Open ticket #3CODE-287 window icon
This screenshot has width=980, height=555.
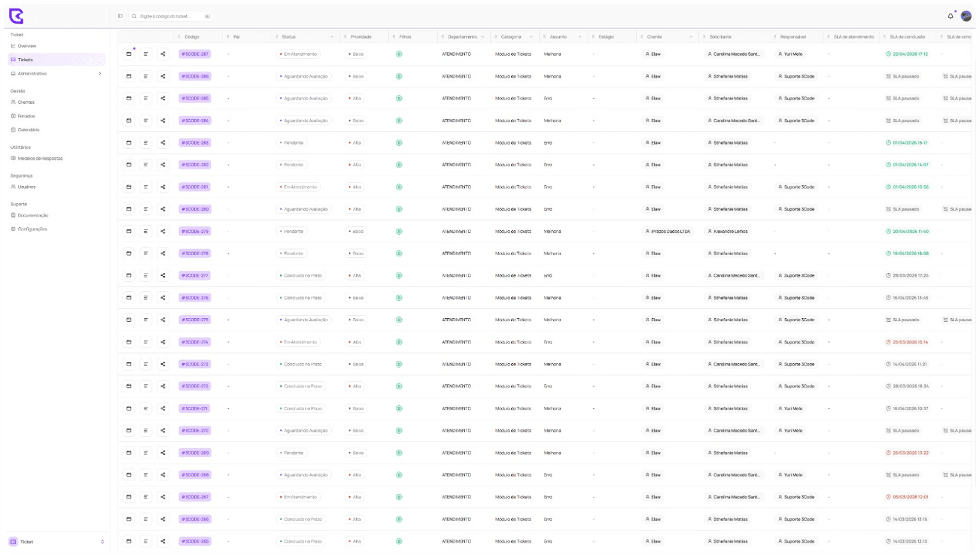point(129,54)
